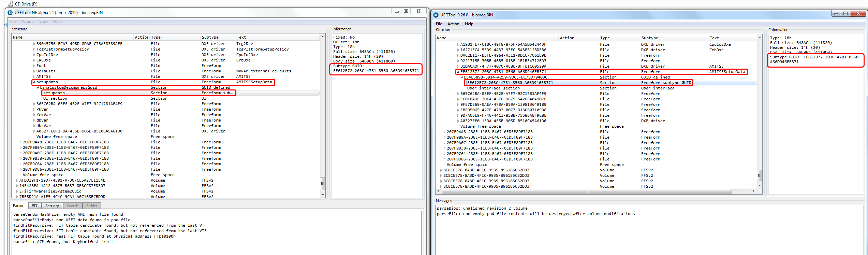The height and width of the screenshot is (255, 868).
Task: Select the User interface section row
Action: click(596, 88)
